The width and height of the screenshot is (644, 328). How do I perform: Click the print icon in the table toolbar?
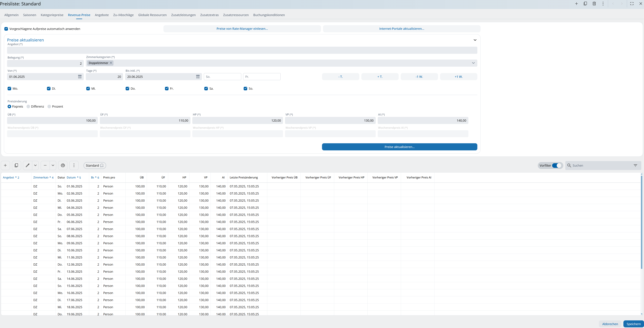coord(63,165)
